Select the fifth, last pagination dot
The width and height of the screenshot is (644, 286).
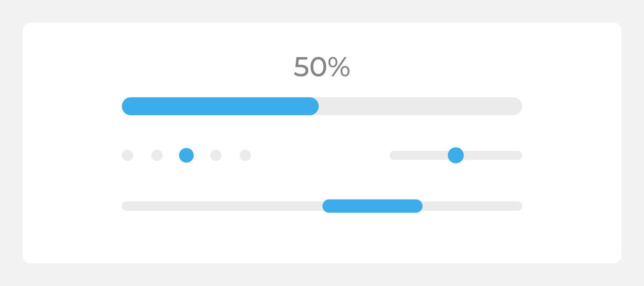tap(245, 155)
